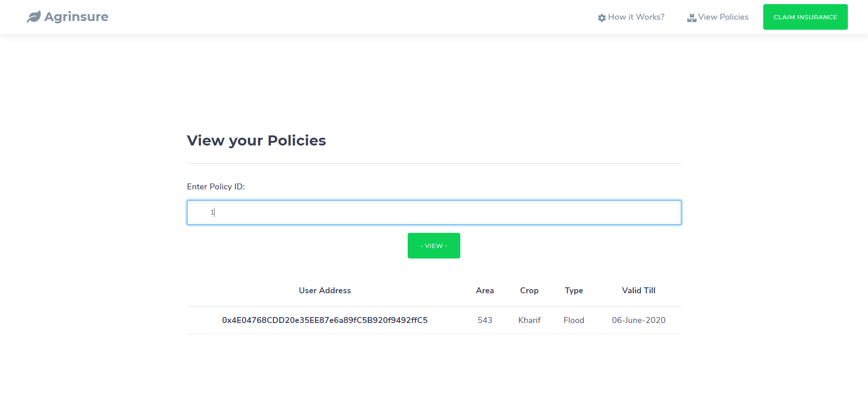This screenshot has width=868, height=409.
Task: Click the View your Policies heading
Action: pyautogui.click(x=256, y=140)
